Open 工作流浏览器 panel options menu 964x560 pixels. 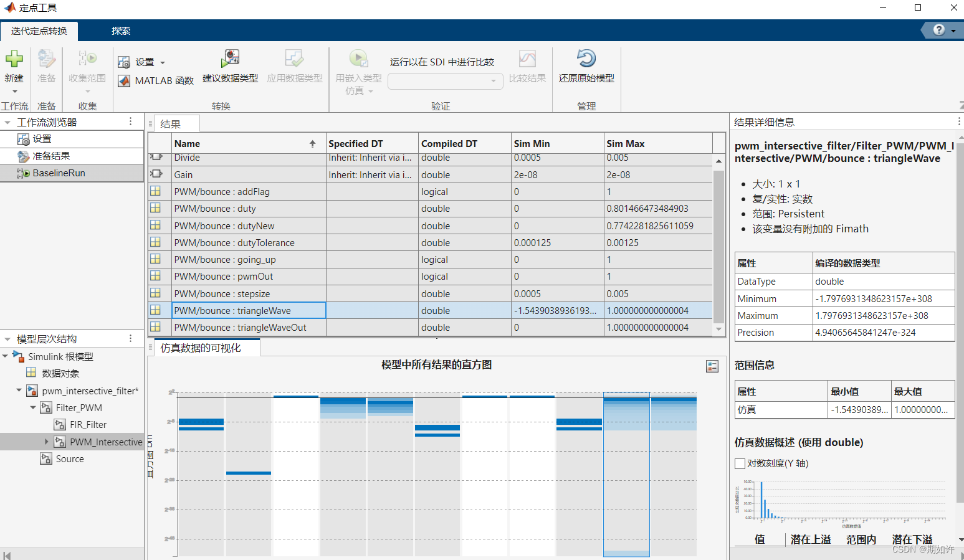130,121
